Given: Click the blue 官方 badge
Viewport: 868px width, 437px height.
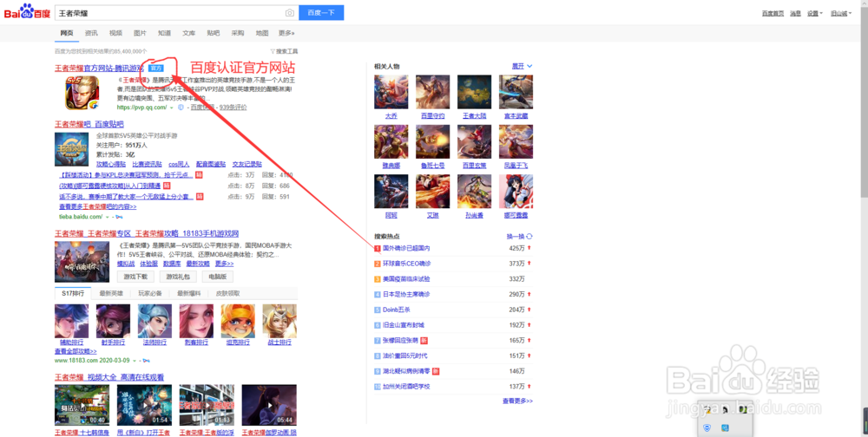Looking at the screenshot, I should click(156, 68).
